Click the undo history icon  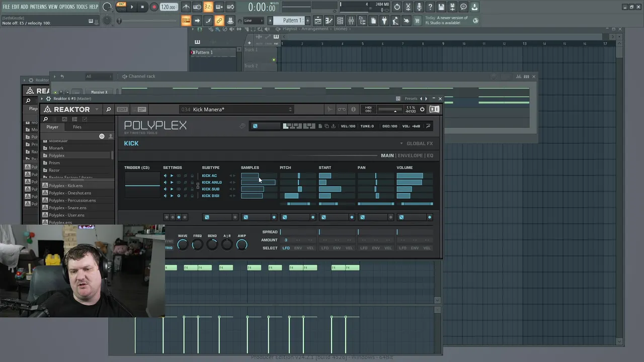click(x=397, y=7)
